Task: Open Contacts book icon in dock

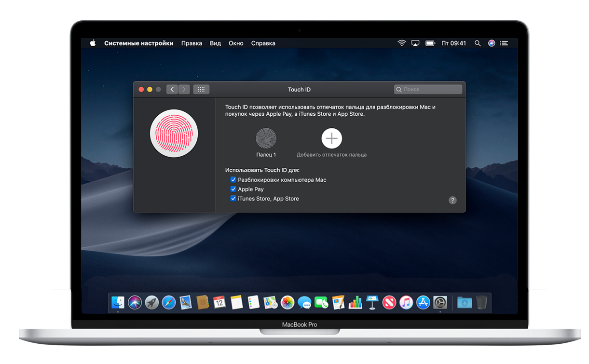Action: tap(203, 302)
